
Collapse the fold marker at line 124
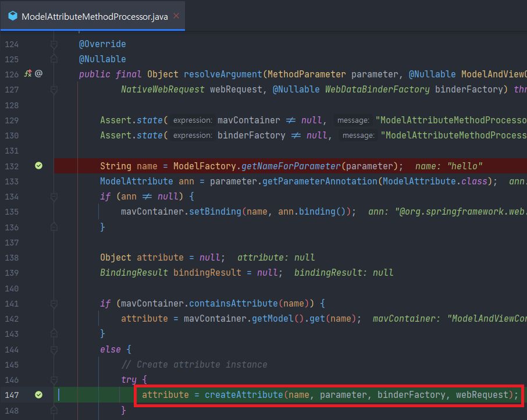54,44
